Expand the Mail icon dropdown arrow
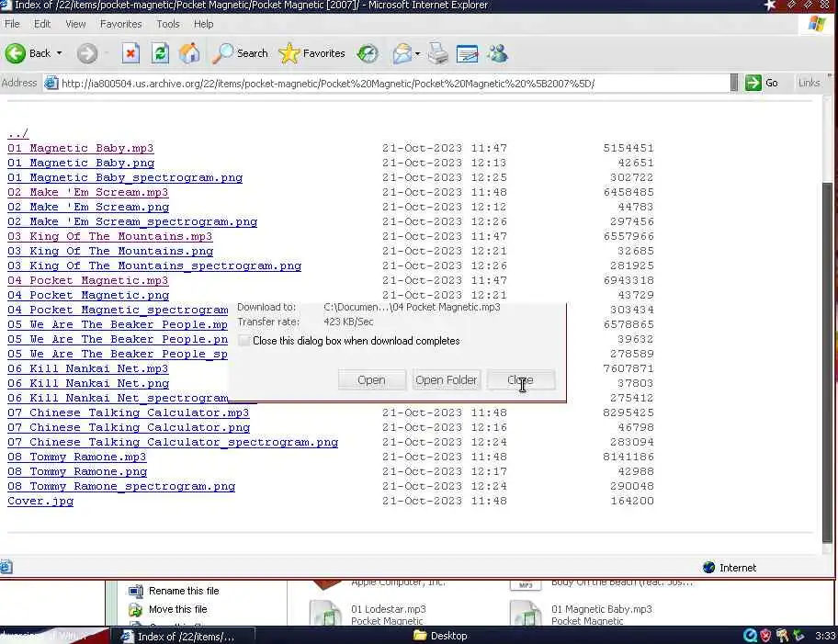 [x=417, y=53]
